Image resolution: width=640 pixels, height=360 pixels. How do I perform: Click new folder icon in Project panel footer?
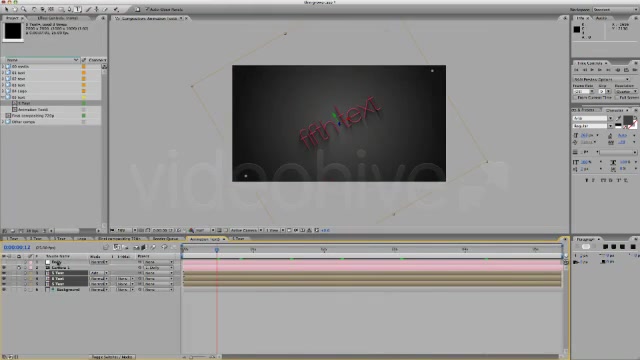(13, 231)
